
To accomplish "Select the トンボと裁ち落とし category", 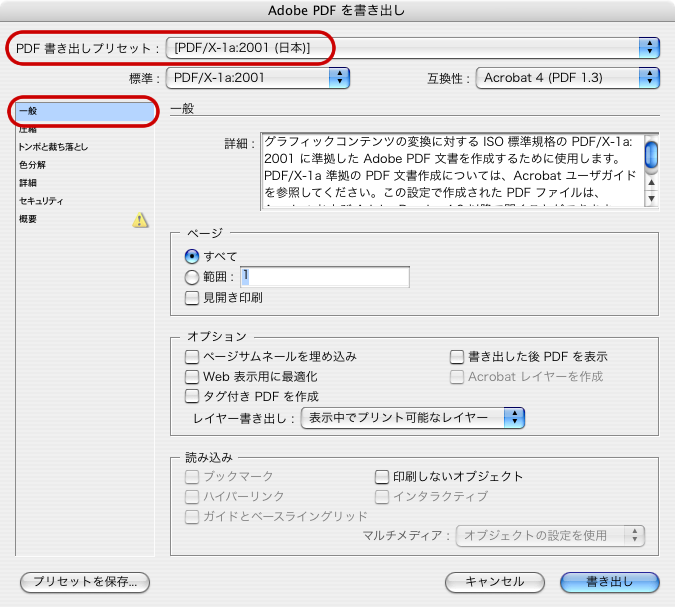I will tap(85, 147).
